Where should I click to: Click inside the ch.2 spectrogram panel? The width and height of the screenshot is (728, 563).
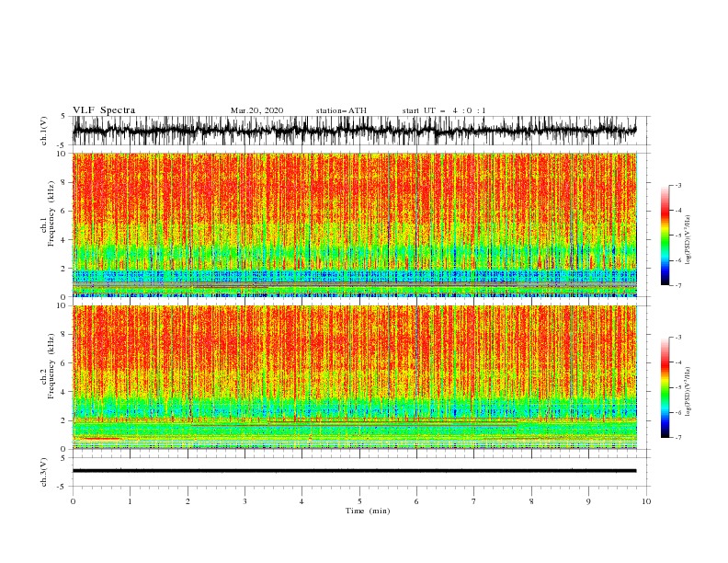tap(355, 377)
